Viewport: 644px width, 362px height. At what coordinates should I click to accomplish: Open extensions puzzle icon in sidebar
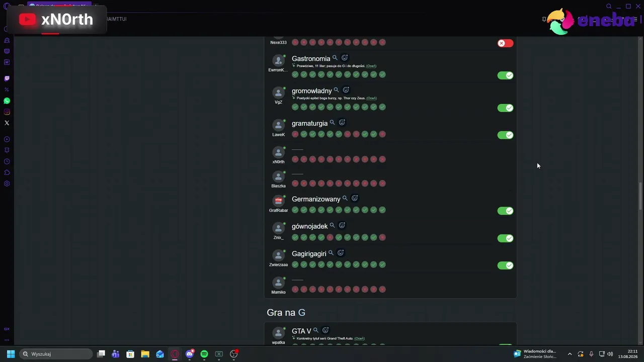(x=7, y=172)
